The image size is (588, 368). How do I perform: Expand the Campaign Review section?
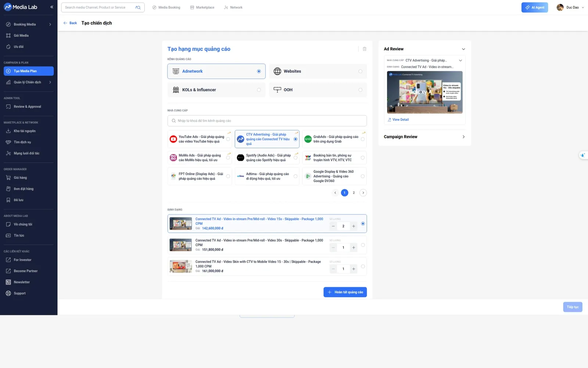coord(424,137)
